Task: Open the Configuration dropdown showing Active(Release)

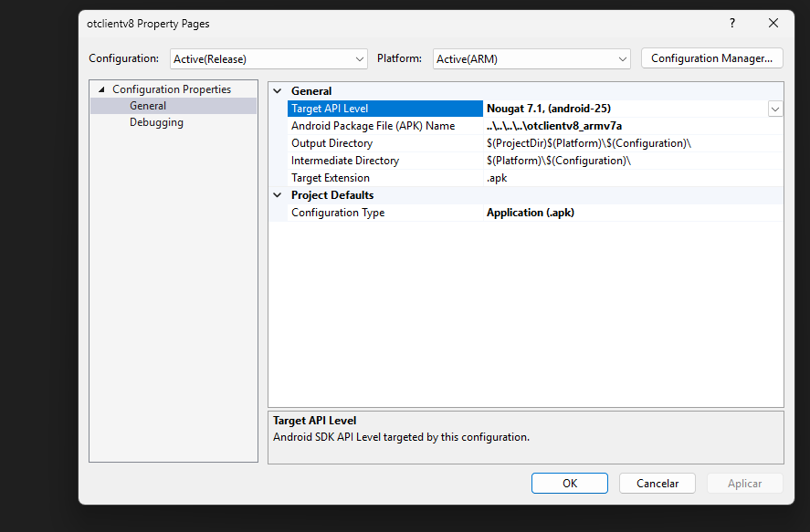Action: (x=268, y=58)
